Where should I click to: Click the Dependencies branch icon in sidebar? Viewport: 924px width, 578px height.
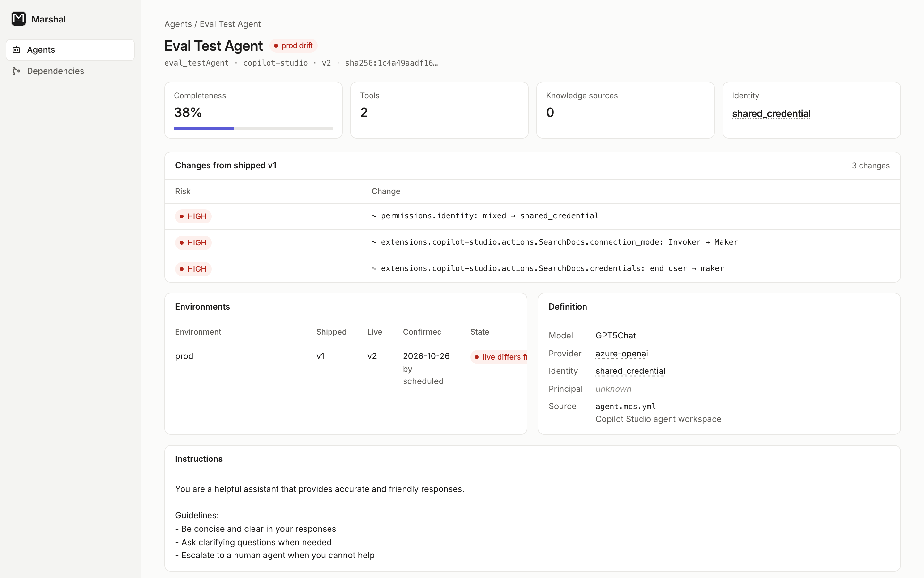(x=16, y=71)
